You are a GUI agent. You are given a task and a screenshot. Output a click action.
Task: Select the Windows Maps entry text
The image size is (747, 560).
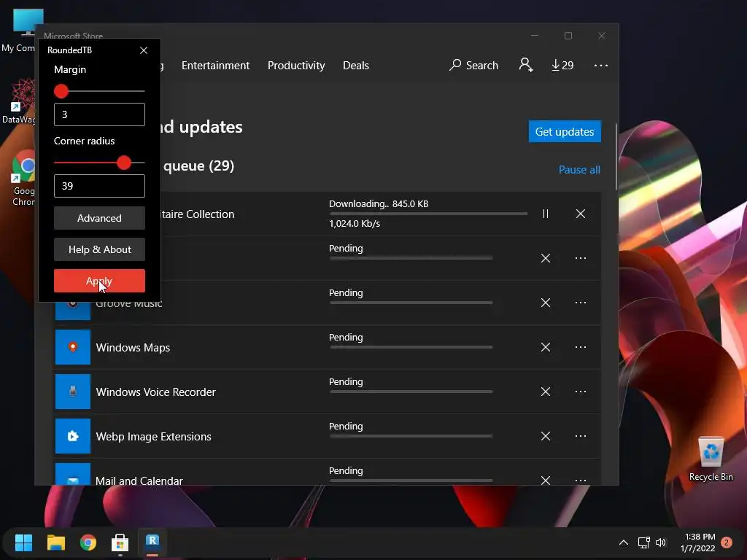pyautogui.click(x=133, y=348)
